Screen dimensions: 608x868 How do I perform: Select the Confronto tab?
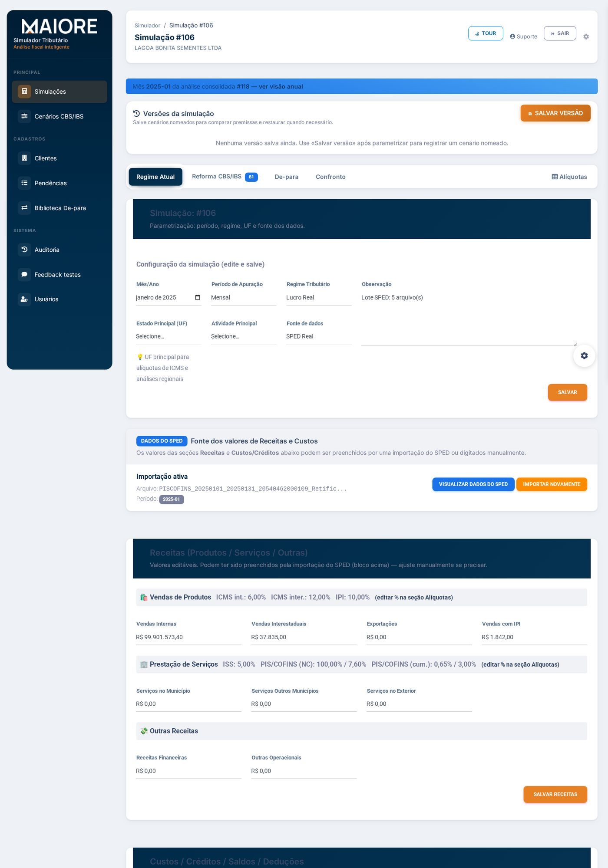pos(330,177)
